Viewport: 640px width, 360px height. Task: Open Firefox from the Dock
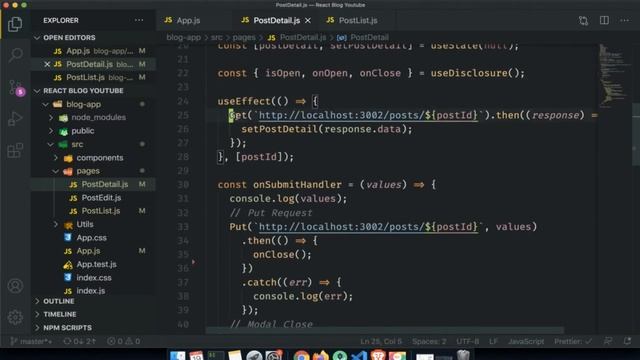tap(321, 356)
